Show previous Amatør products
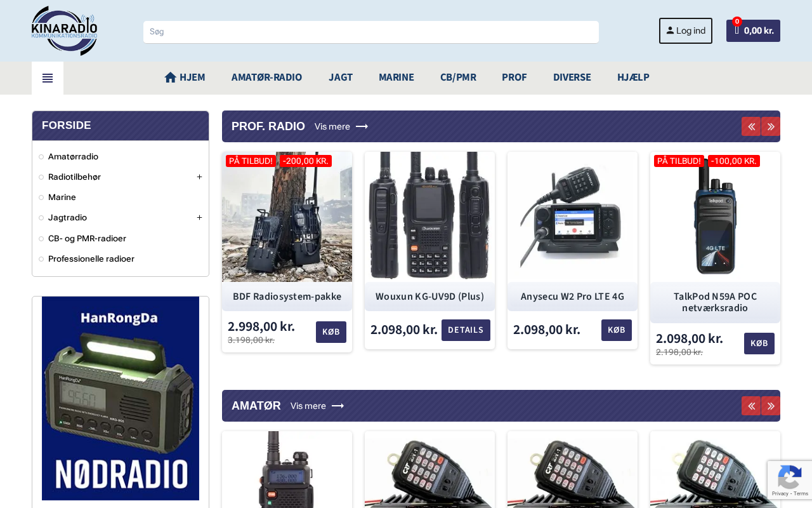 [x=751, y=406]
